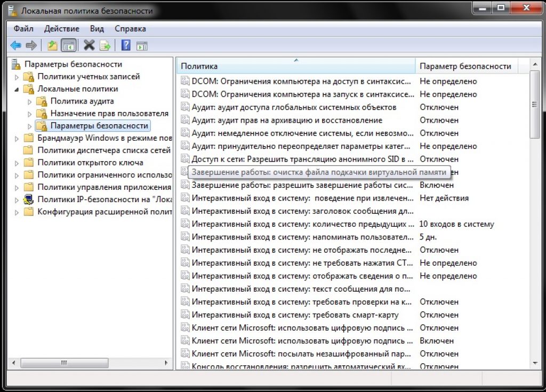This screenshot has height=392, width=546.
Task: Select Интерактивный вход: не отображать последнее policy
Action: tap(302, 250)
